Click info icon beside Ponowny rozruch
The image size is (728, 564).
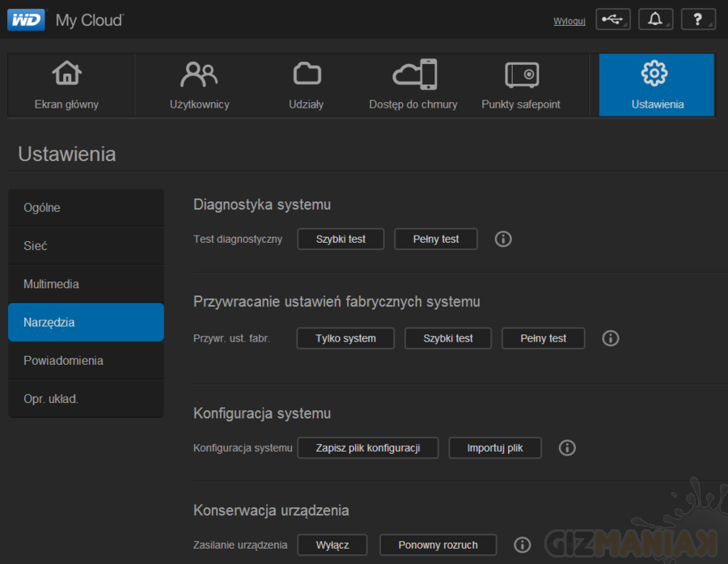tap(523, 545)
